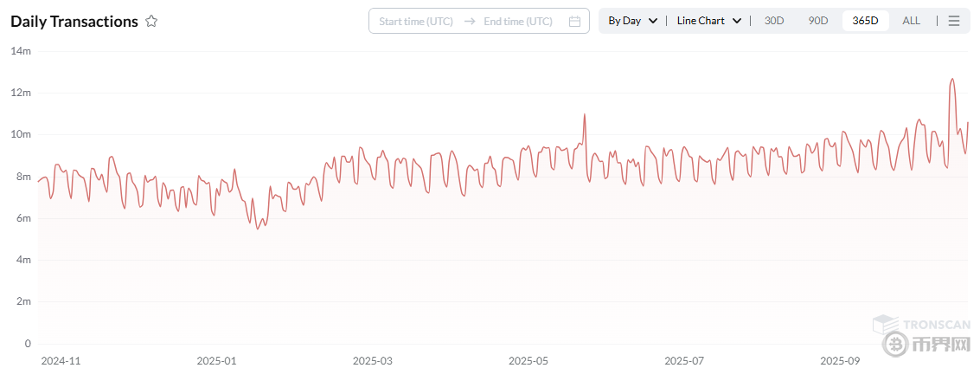
Task: Click into the End time (UTC) field
Action: point(517,22)
